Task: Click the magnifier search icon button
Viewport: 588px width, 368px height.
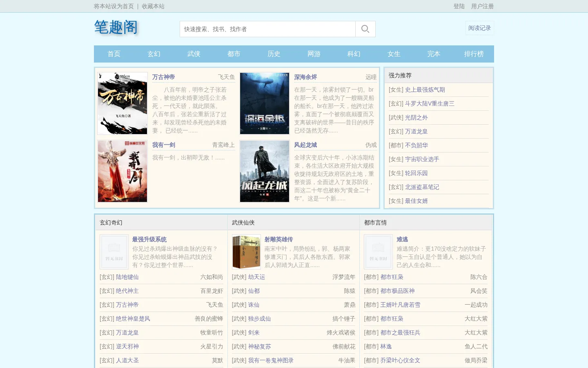Action: (365, 29)
